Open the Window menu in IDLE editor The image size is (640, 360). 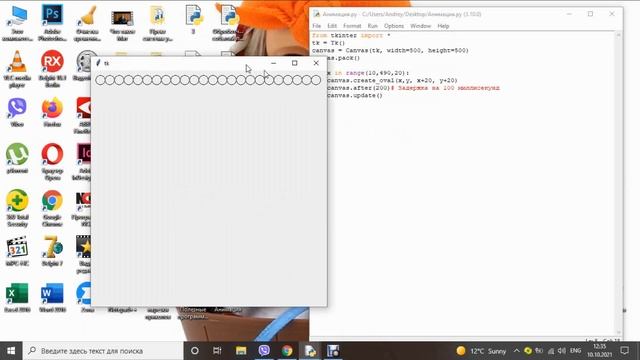(x=420, y=26)
